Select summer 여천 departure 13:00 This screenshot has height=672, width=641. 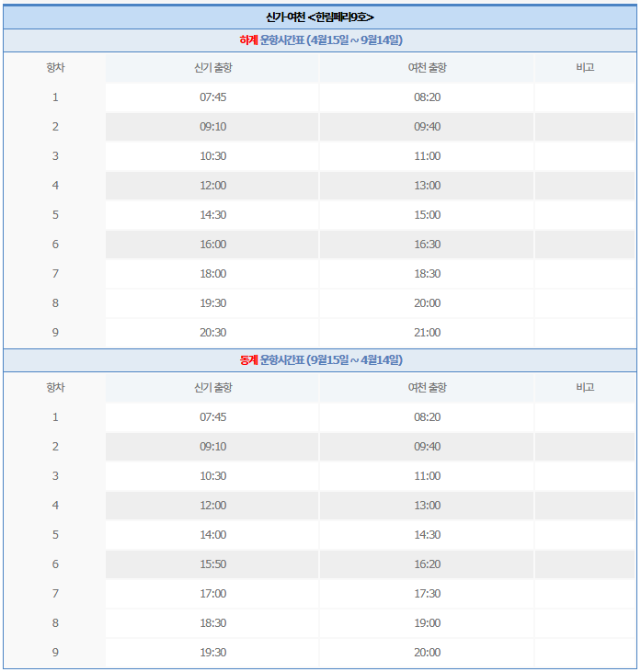pos(427,186)
